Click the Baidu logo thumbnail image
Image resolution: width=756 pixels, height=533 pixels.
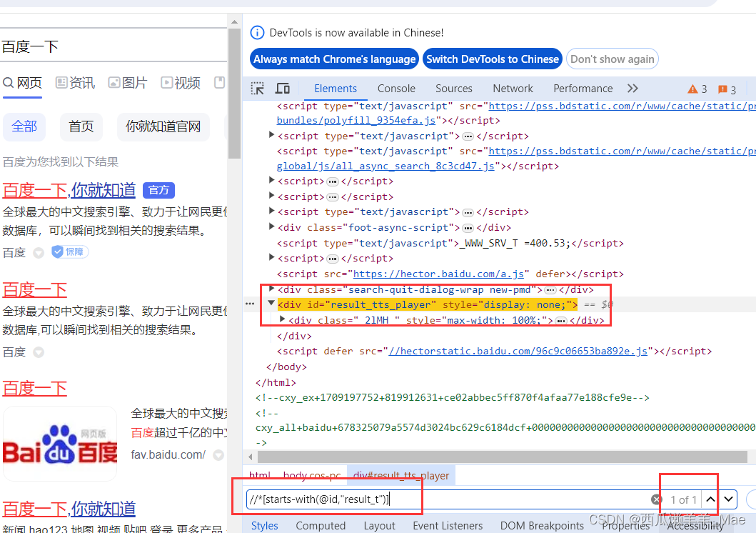[60, 444]
